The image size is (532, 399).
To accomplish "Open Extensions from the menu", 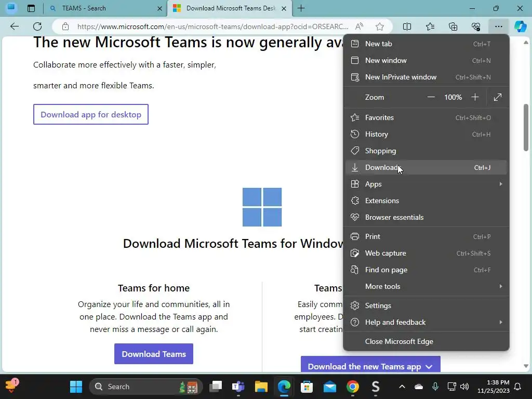I will (x=426, y=201).
